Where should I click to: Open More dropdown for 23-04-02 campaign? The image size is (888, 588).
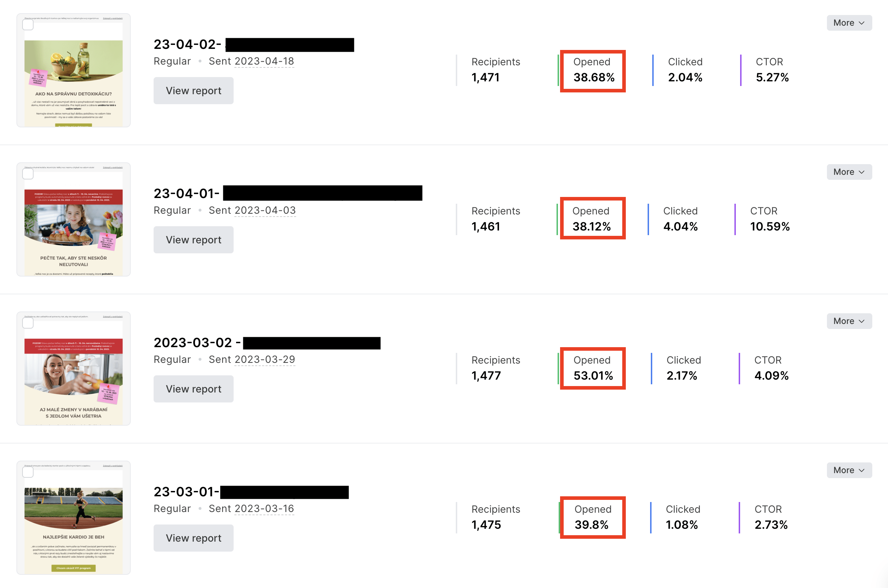click(849, 23)
